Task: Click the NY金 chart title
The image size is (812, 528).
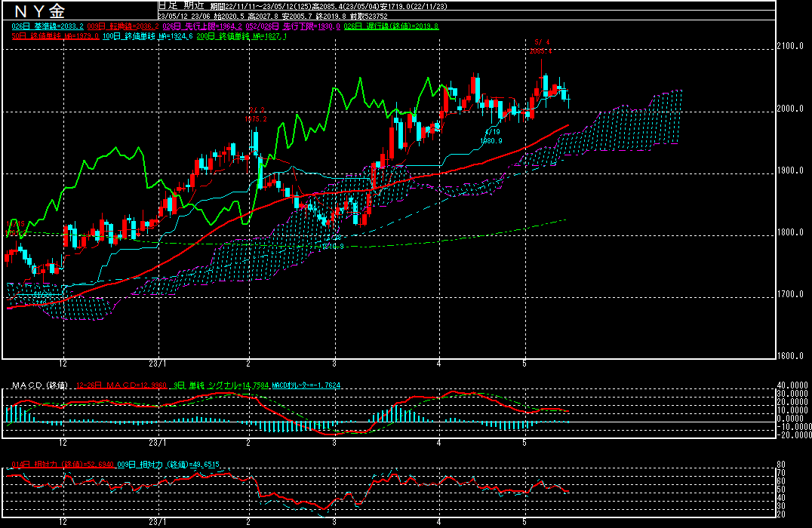Action: click(x=39, y=11)
